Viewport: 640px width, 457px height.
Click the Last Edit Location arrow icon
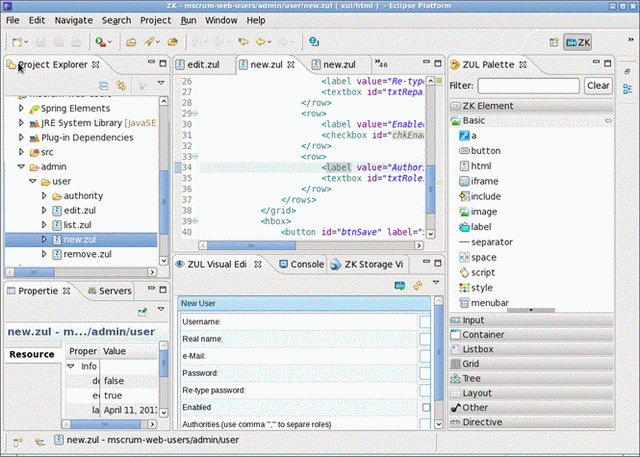[244, 42]
